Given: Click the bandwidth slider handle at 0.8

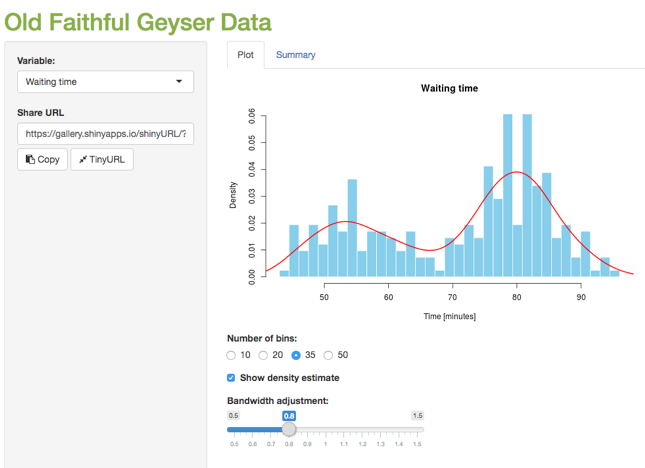Looking at the screenshot, I should pos(288,429).
